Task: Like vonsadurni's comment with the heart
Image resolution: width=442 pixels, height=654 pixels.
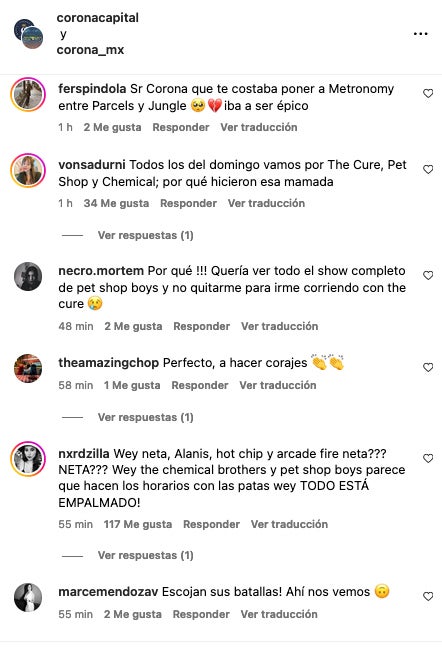Action: 428,169
